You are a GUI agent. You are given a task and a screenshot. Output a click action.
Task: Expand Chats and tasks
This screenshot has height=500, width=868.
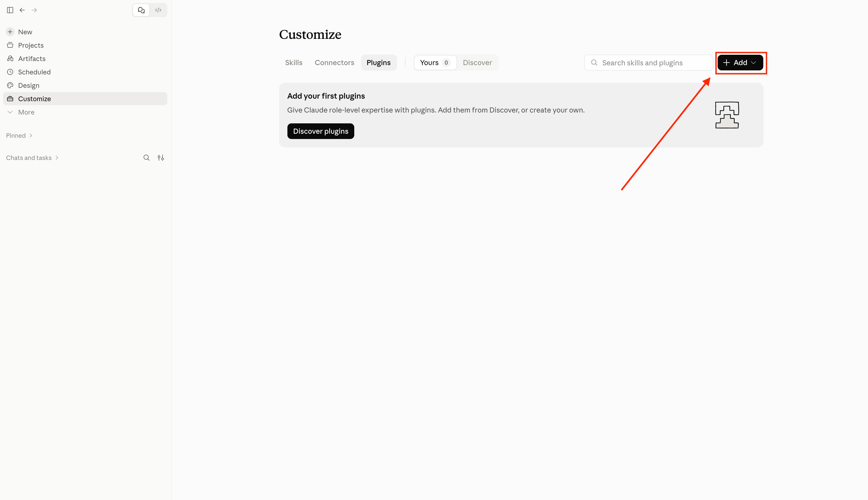tap(32, 158)
